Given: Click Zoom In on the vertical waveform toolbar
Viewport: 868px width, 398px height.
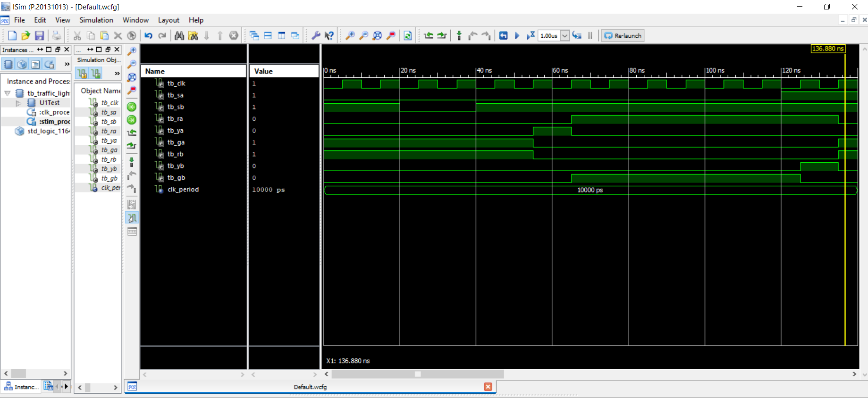Looking at the screenshot, I should coord(132,51).
